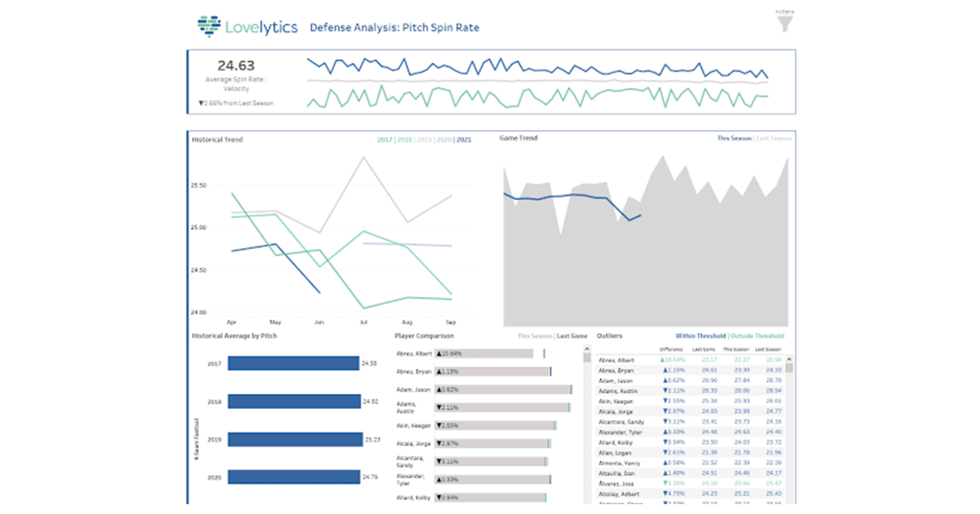This screenshot has width=980, height=514.
Task: Click down arrow in Akin, Keegan comparison bar
Action: [x=440, y=425]
